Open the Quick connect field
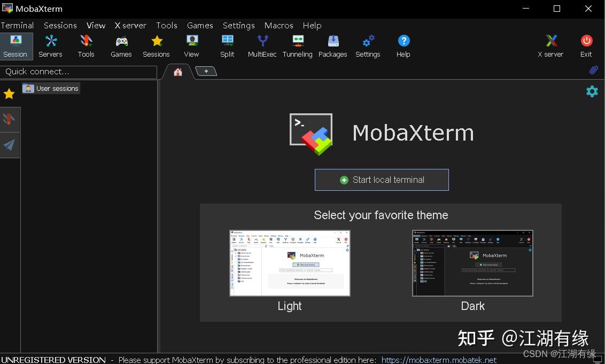Image resolution: width=605 pixels, height=364 pixels. point(79,72)
